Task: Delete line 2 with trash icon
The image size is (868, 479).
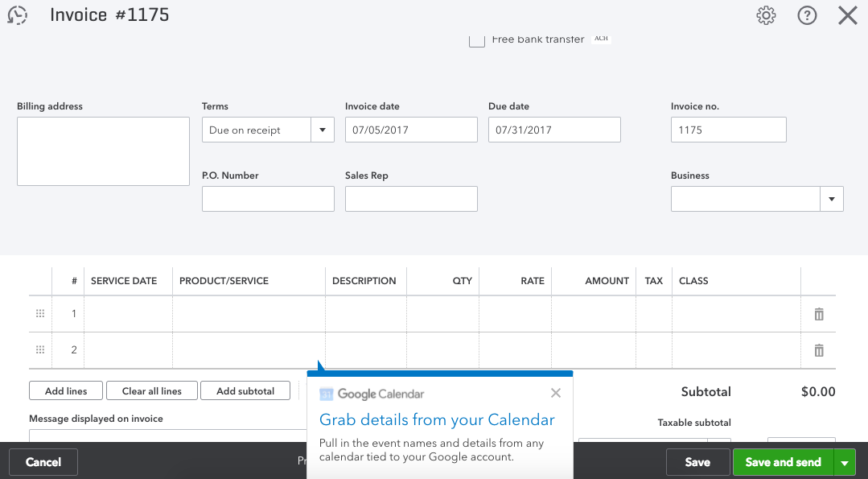Action: tap(819, 350)
